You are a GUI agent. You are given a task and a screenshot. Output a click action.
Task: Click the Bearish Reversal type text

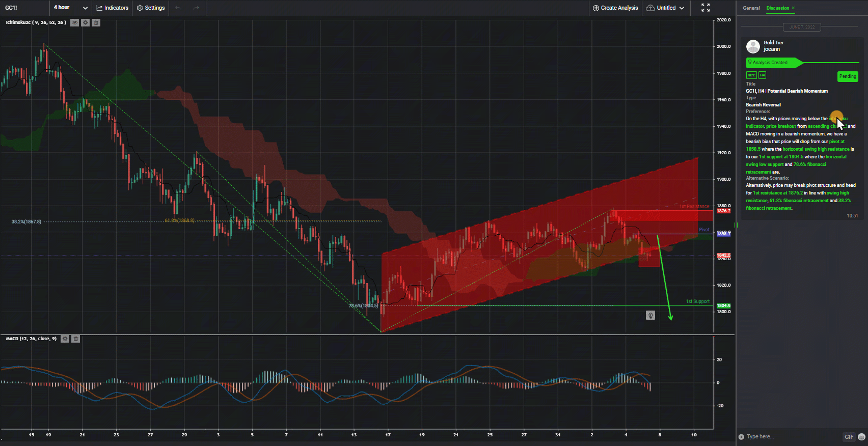(763, 105)
